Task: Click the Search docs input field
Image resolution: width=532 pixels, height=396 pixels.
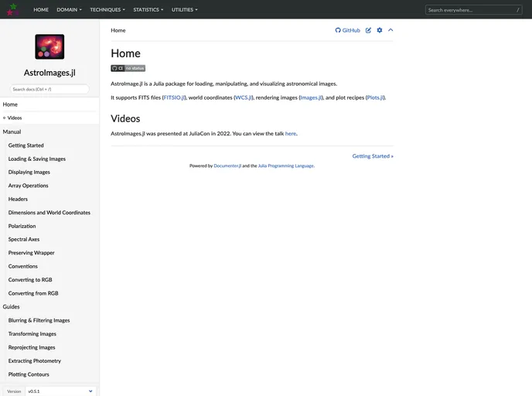Action: pos(49,89)
